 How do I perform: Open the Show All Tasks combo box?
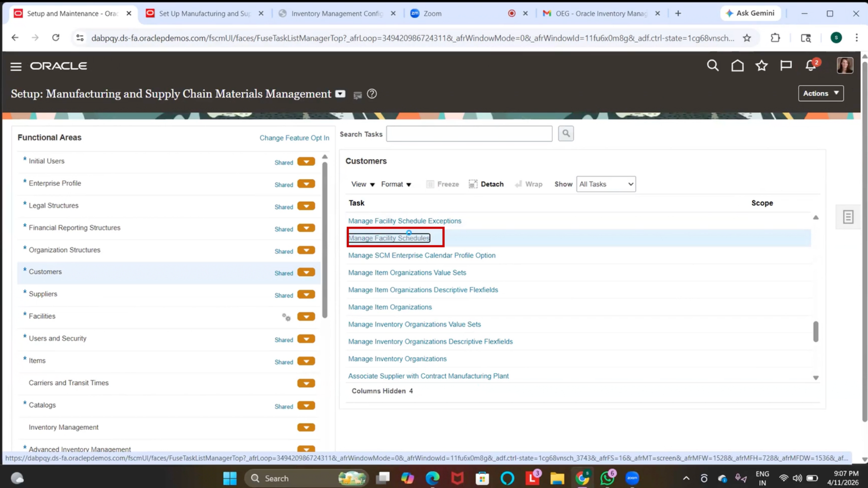click(x=606, y=184)
